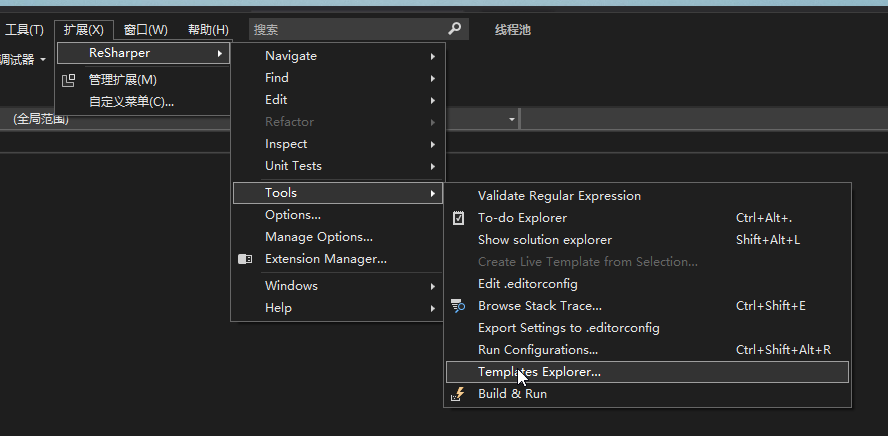This screenshot has height=436, width=888.
Task: Open Manage Options...
Action: [338, 237]
